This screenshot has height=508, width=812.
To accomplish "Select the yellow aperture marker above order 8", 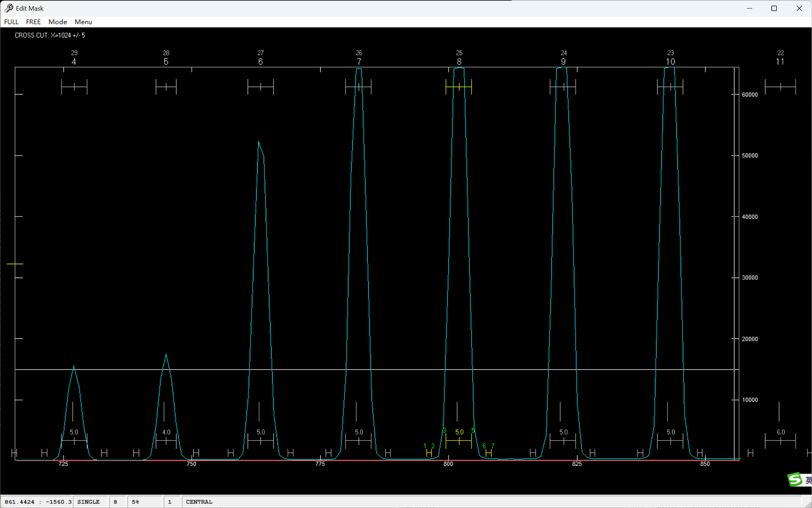I will pos(458,87).
